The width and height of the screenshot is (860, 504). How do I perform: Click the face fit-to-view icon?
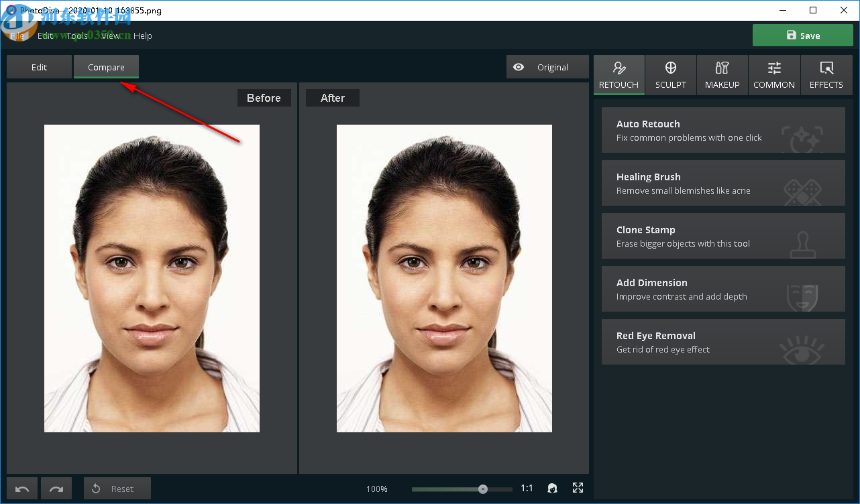point(553,489)
